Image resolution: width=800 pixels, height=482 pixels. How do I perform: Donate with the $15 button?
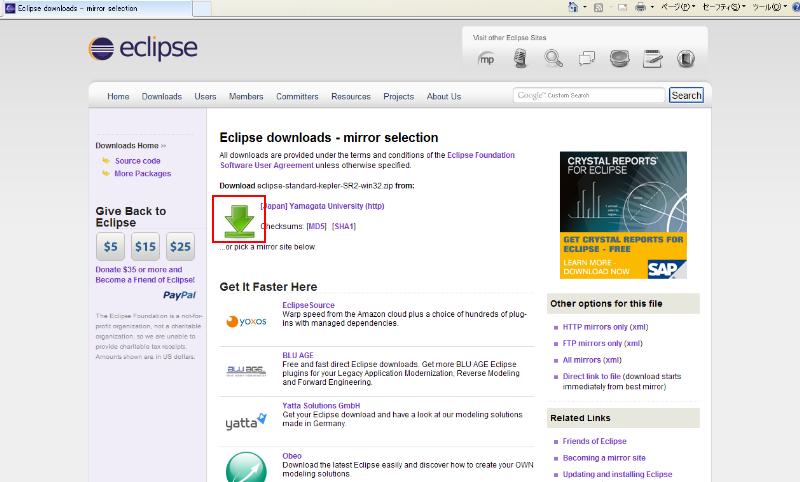coord(145,247)
